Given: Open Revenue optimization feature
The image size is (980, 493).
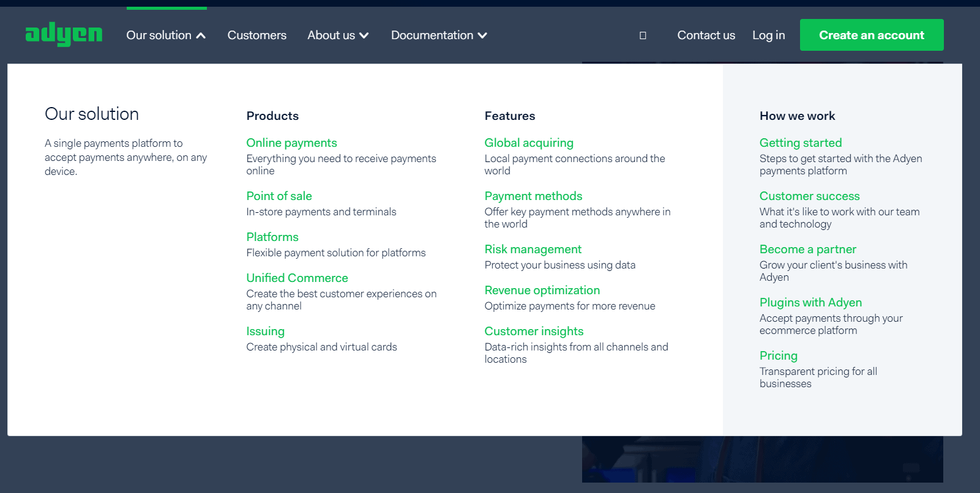Looking at the screenshot, I should (x=542, y=290).
